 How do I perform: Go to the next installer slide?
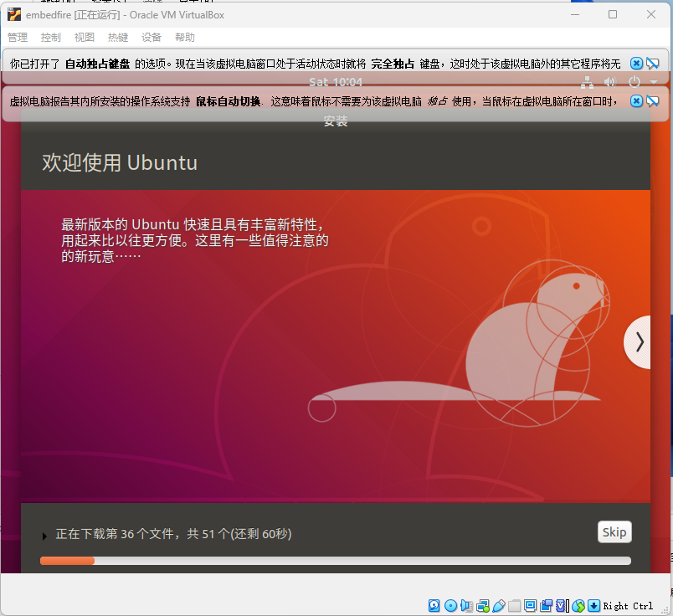point(638,342)
